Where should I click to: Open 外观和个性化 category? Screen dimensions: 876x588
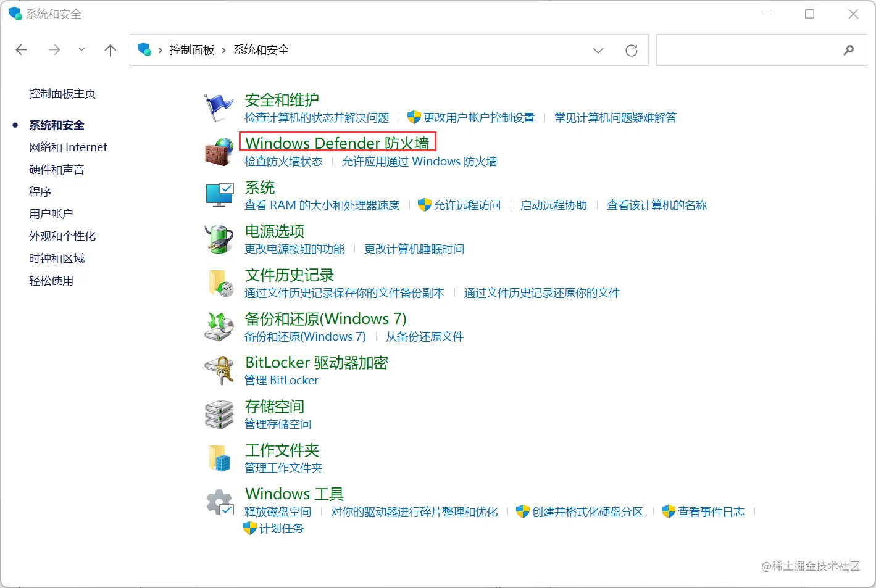62,236
